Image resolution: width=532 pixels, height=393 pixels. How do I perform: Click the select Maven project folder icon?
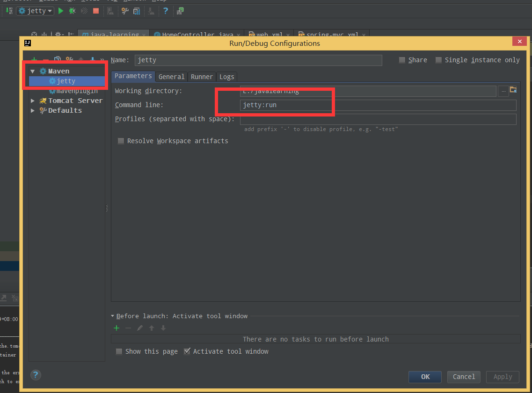513,90
